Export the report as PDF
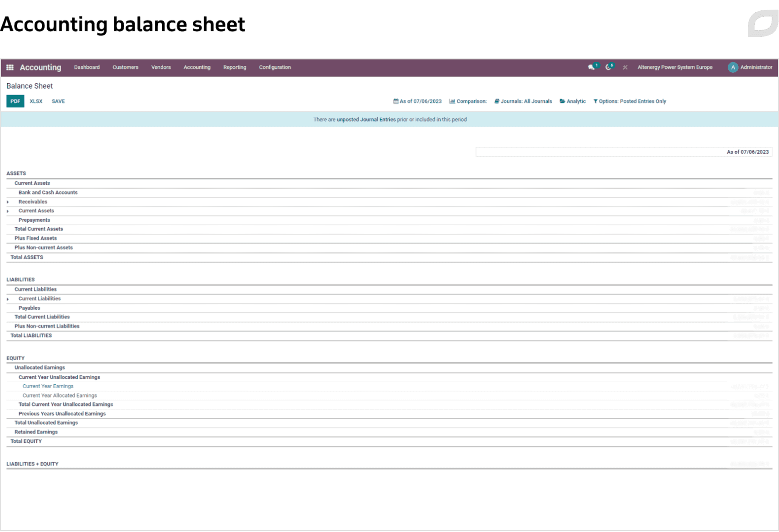779x532 pixels. point(15,101)
